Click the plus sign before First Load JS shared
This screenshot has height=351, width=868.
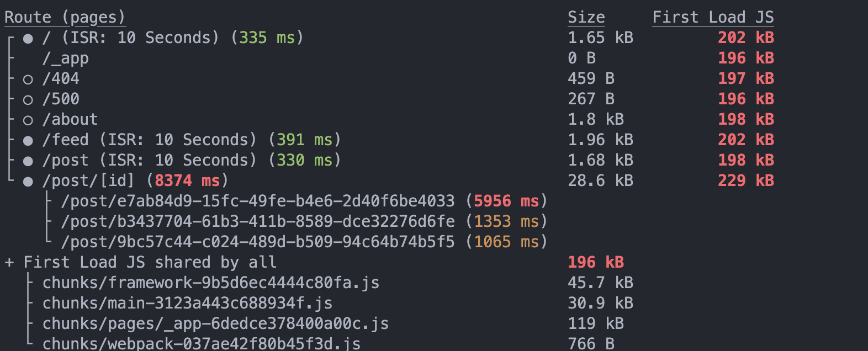click(x=9, y=263)
